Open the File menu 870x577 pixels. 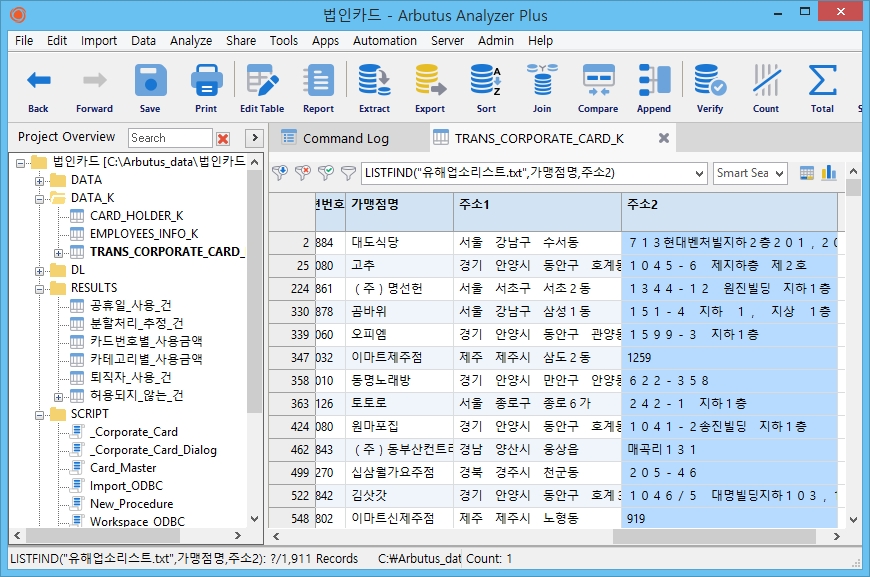pyautogui.click(x=24, y=41)
